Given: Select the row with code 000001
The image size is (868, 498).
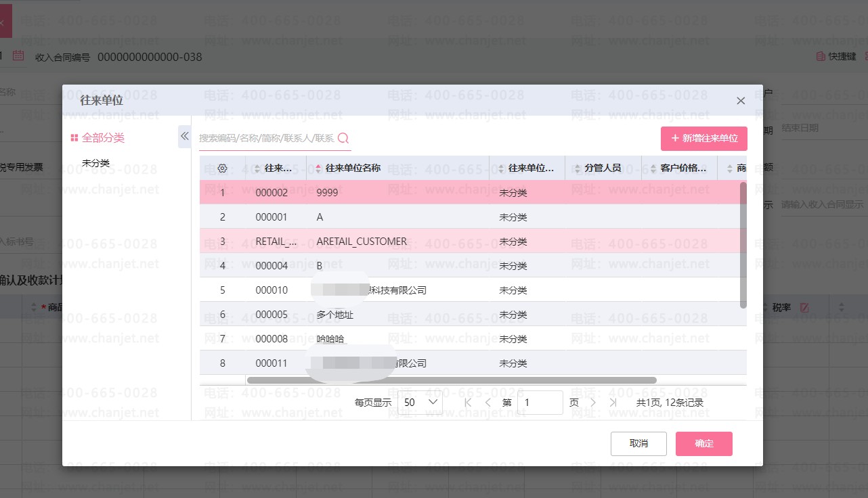Looking at the screenshot, I should click(473, 217).
